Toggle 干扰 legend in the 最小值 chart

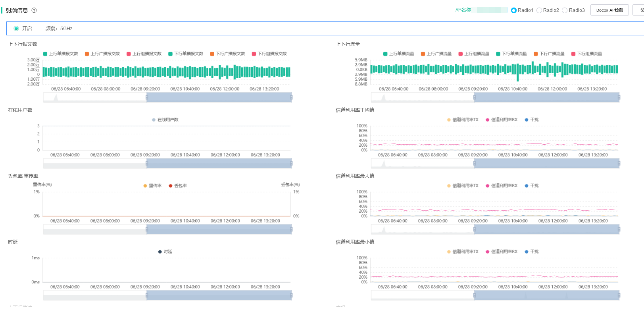tap(532, 252)
